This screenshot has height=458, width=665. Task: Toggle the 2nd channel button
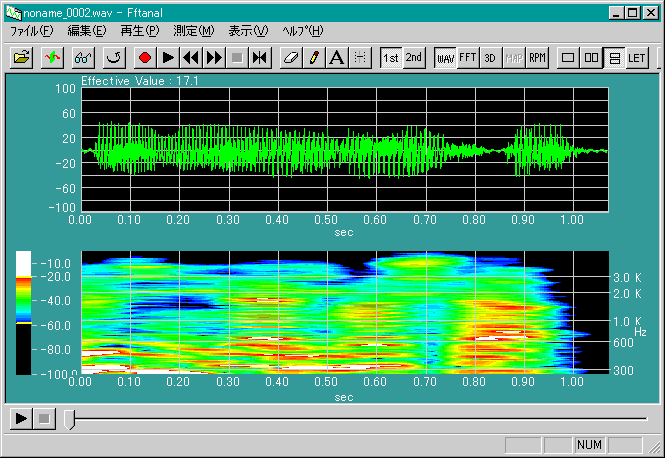point(414,57)
